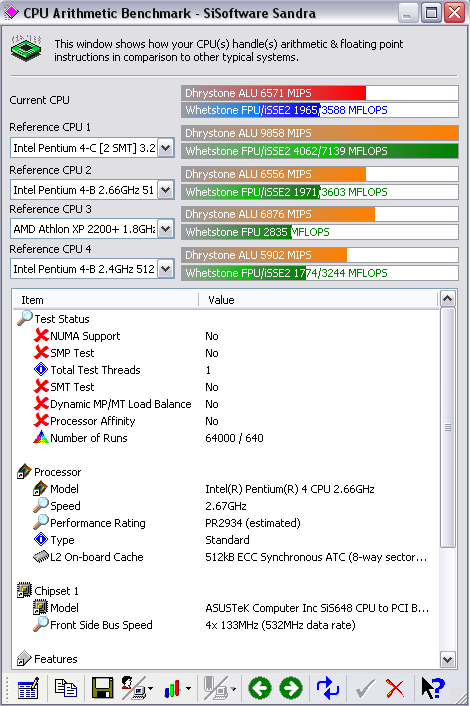
Task: Select the SMP Test row
Action: (226, 353)
